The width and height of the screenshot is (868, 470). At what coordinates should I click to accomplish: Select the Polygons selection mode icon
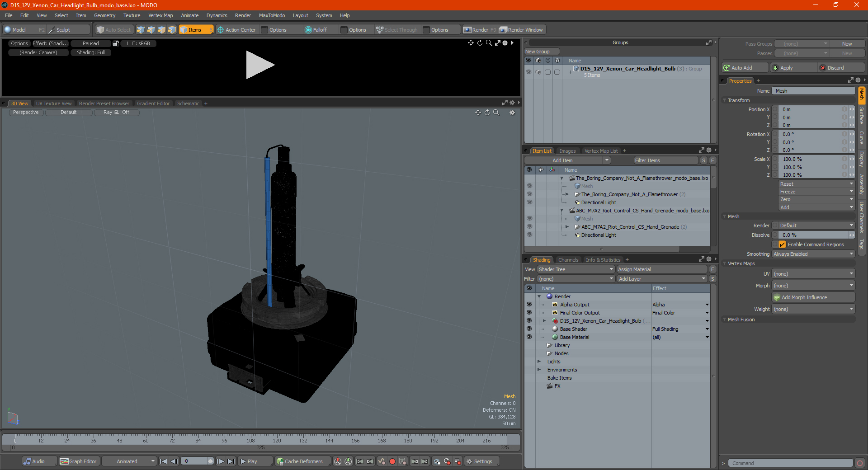(x=161, y=30)
